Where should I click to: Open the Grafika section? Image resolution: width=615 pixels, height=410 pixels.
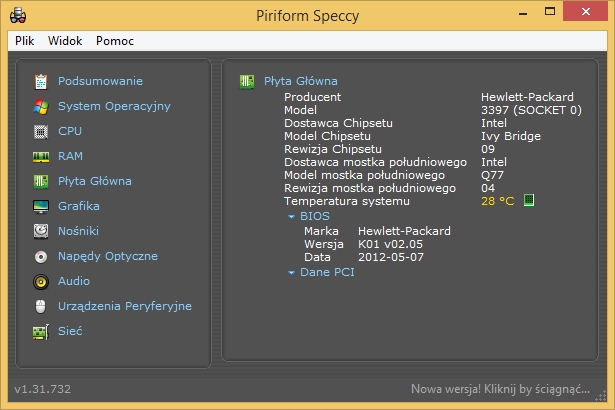click(78, 206)
